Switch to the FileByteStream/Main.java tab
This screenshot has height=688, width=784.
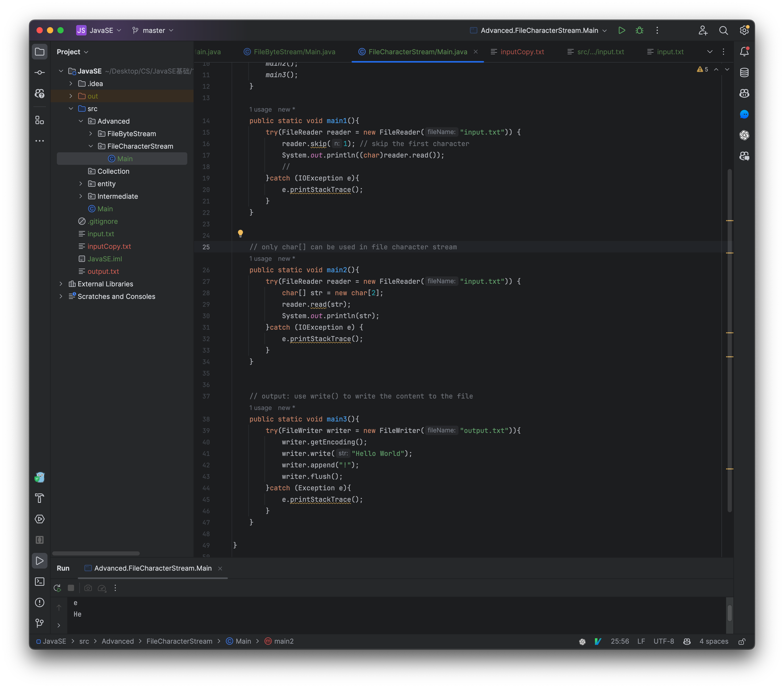tap(294, 51)
